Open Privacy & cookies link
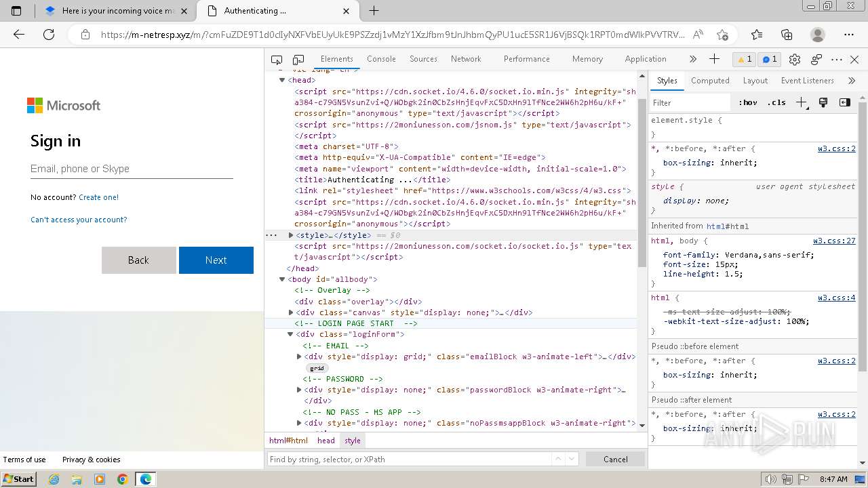Viewport: 868px width, 488px height. (x=92, y=460)
